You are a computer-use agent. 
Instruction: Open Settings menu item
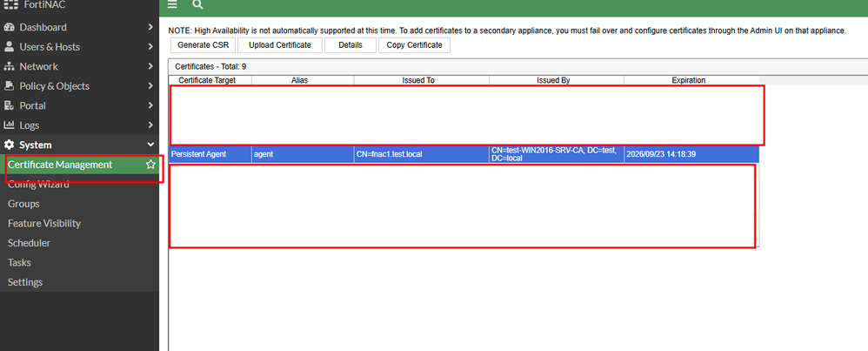tap(25, 282)
